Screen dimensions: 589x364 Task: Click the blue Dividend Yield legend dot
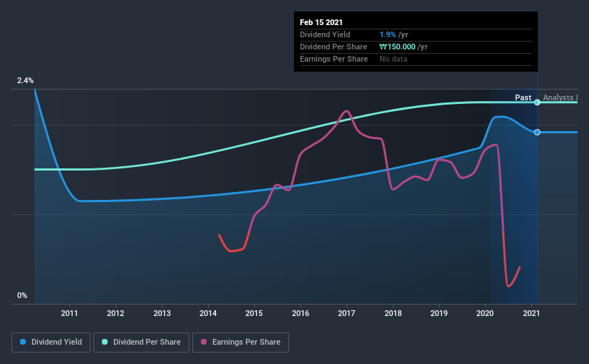[23, 342]
